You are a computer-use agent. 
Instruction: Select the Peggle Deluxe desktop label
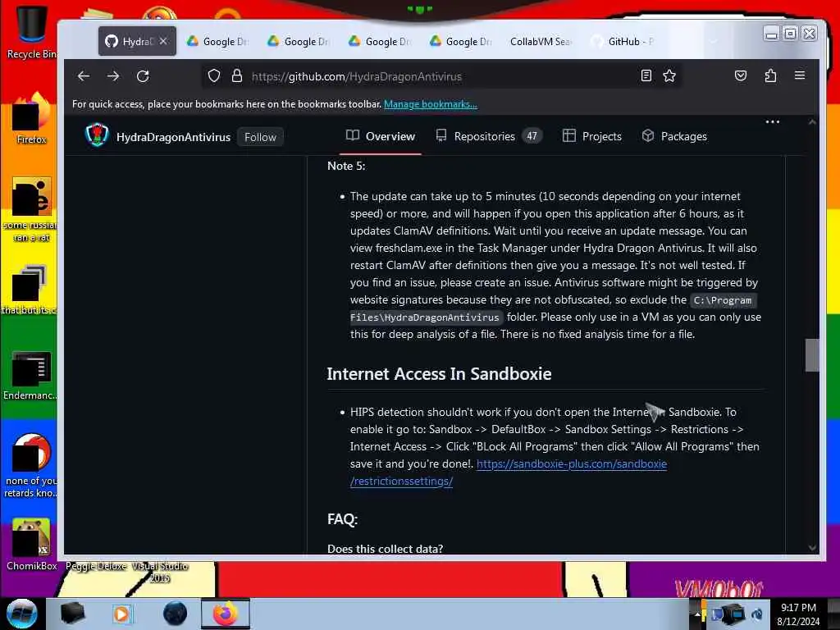[x=96, y=566]
